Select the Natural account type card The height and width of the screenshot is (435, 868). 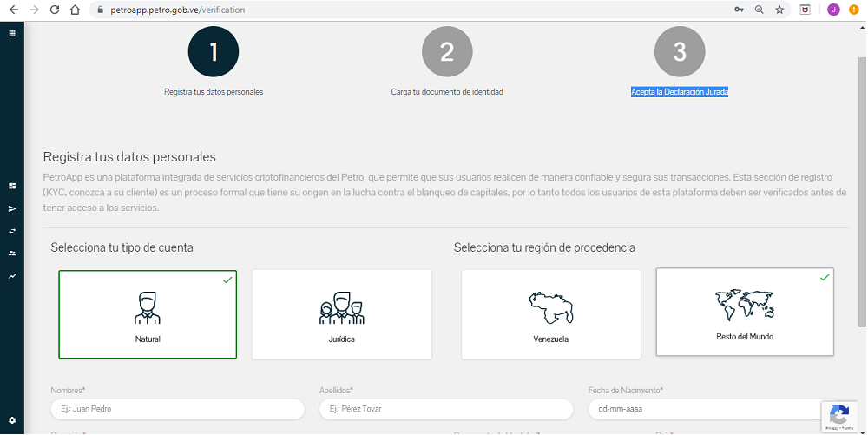(x=148, y=314)
